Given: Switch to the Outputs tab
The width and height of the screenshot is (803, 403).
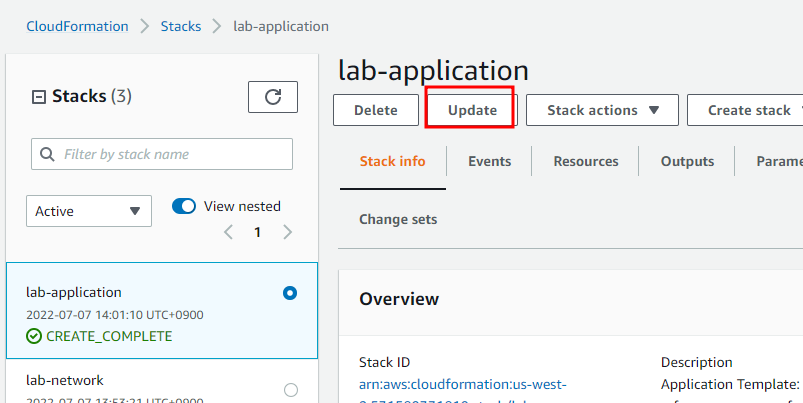Looking at the screenshot, I should click(x=687, y=161).
